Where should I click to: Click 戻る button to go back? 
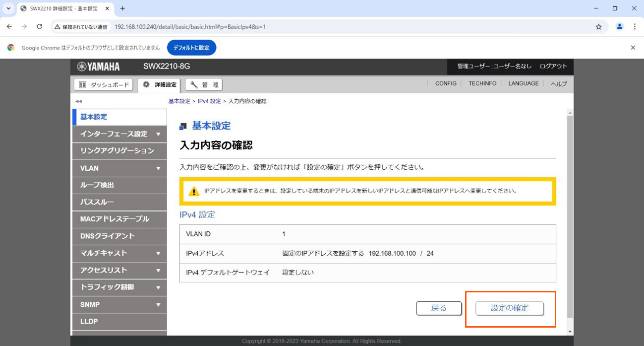click(438, 308)
